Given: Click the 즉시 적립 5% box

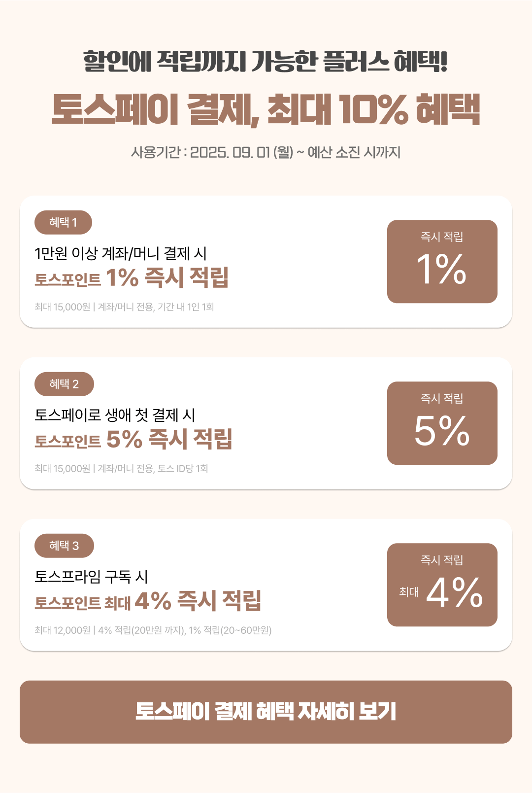Looking at the screenshot, I should [x=442, y=423].
